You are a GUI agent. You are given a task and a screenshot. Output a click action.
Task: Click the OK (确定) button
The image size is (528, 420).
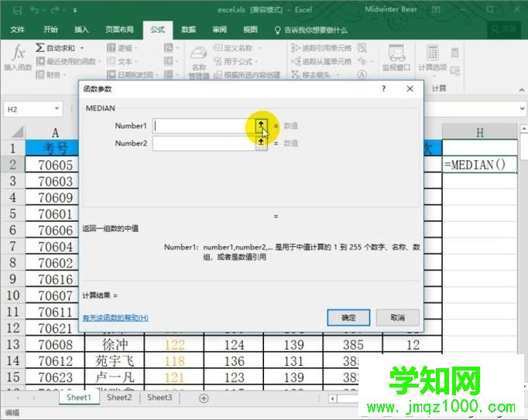[x=348, y=317]
